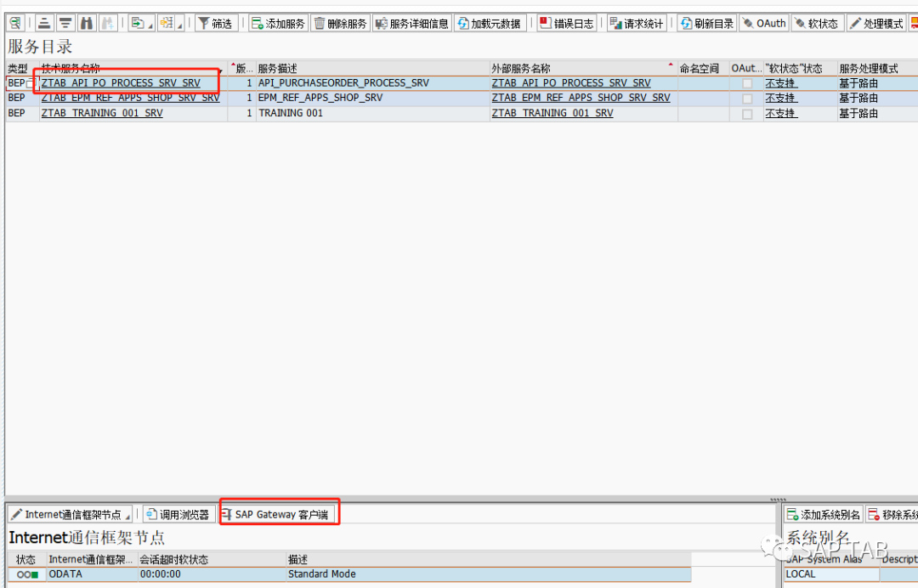
Task: Open 请求统计 request statistics
Action: tap(637, 24)
